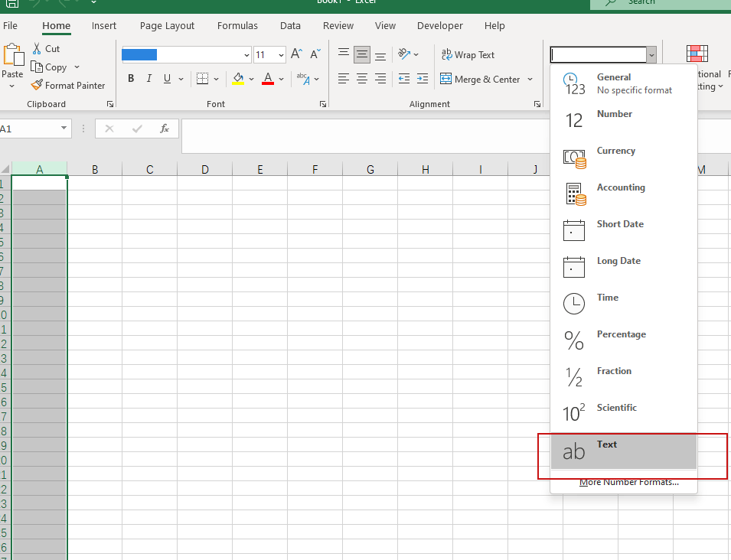The image size is (731, 560).
Task: Switch to the Data tab
Action: [290, 25]
